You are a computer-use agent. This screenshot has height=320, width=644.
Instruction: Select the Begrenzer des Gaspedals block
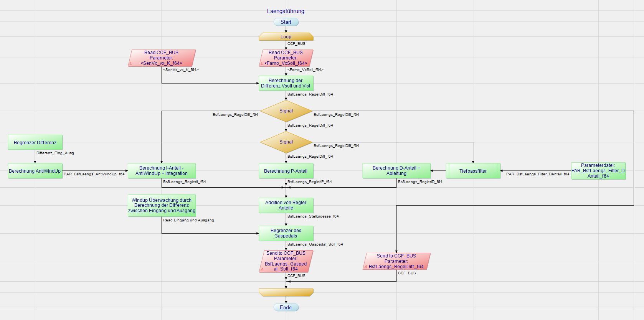[x=286, y=233]
